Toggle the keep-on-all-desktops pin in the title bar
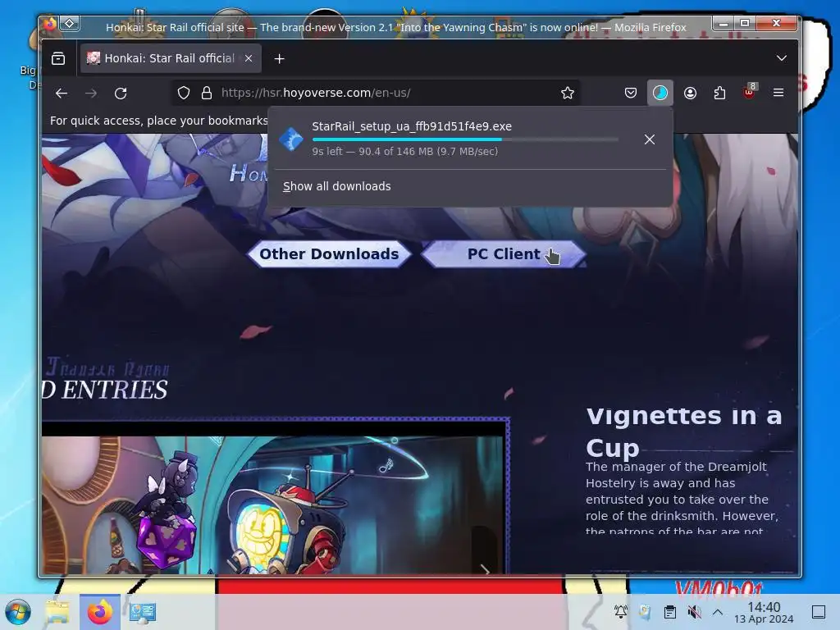840x630 pixels. click(70, 24)
